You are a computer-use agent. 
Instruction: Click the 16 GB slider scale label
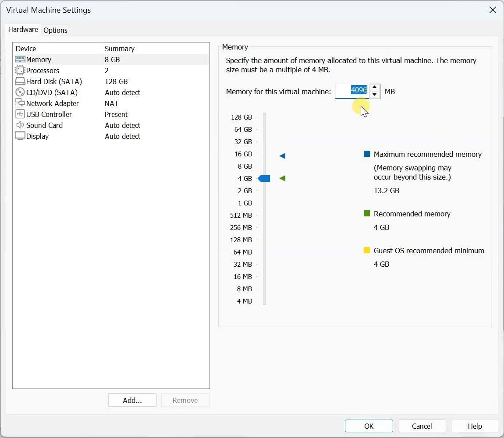tap(243, 154)
